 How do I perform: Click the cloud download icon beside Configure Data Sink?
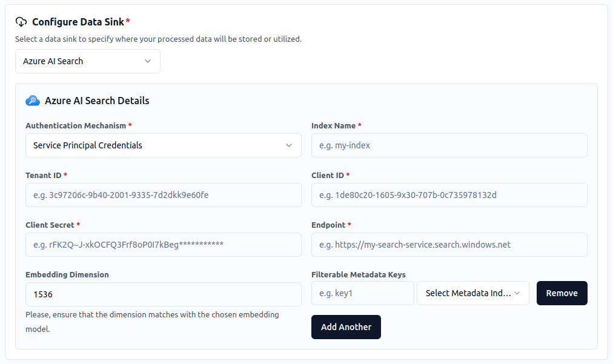coord(21,22)
